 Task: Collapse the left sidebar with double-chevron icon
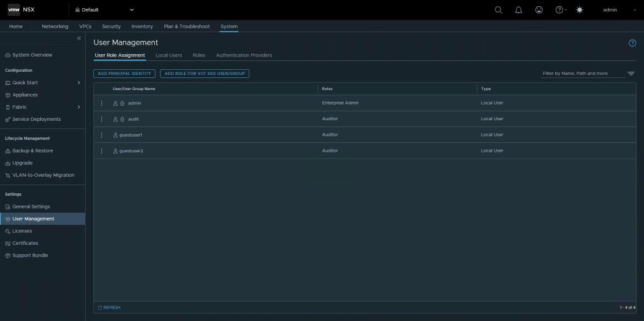coord(79,38)
